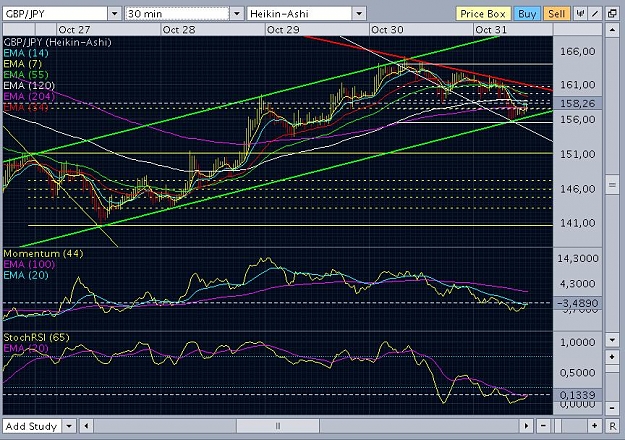Click the StochRSI (65) study label
625x440 pixels.
point(36,337)
